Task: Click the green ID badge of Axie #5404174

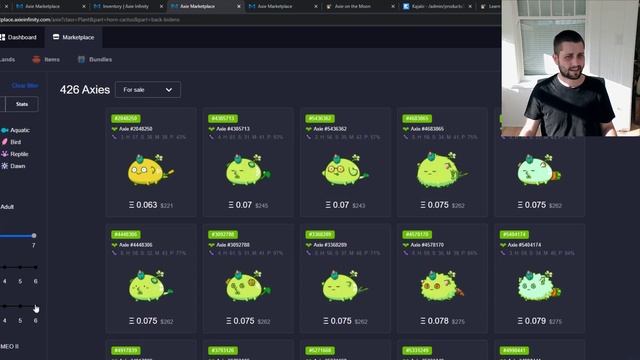Action: coord(514,234)
